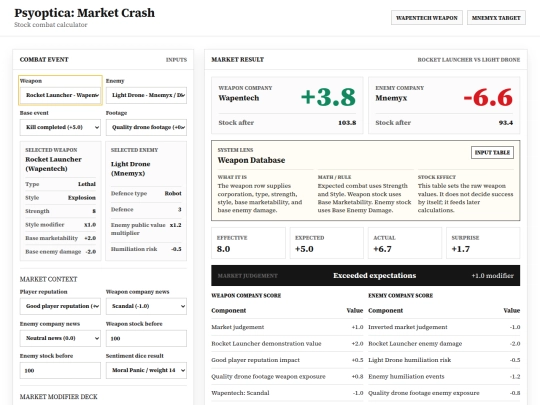
Task: Click 'Good player reputation impact' row
Action: pyautogui.click(x=287, y=360)
